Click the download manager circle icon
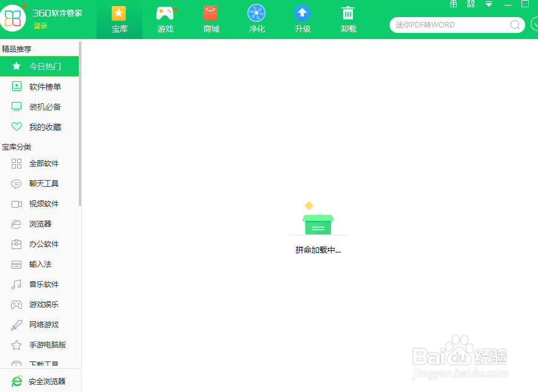This screenshot has height=392, width=538. coord(535,24)
